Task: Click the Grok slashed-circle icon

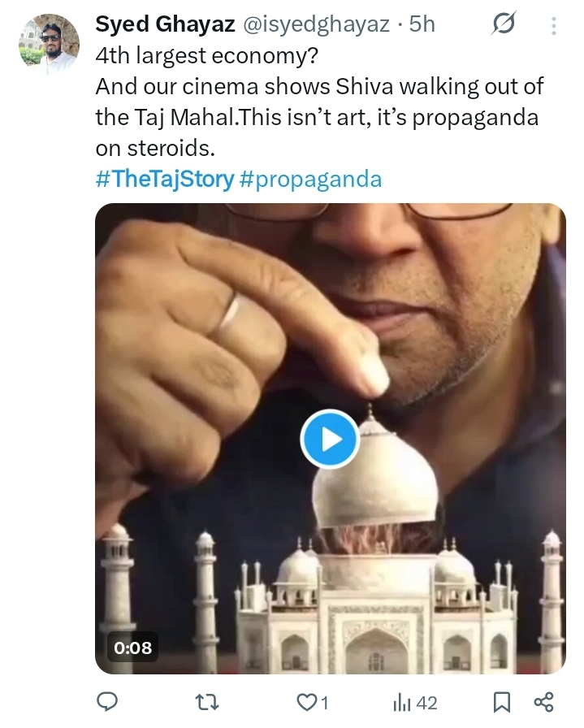Action: pos(504,25)
